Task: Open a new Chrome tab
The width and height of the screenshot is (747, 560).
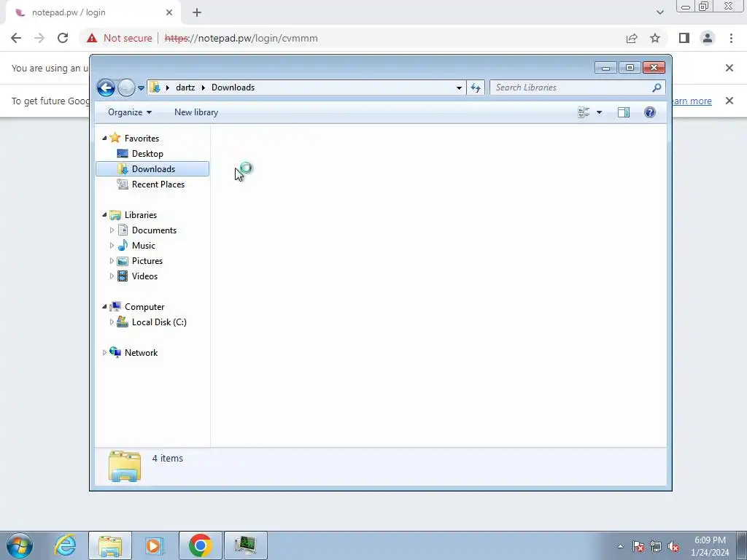Action: pyautogui.click(x=197, y=13)
